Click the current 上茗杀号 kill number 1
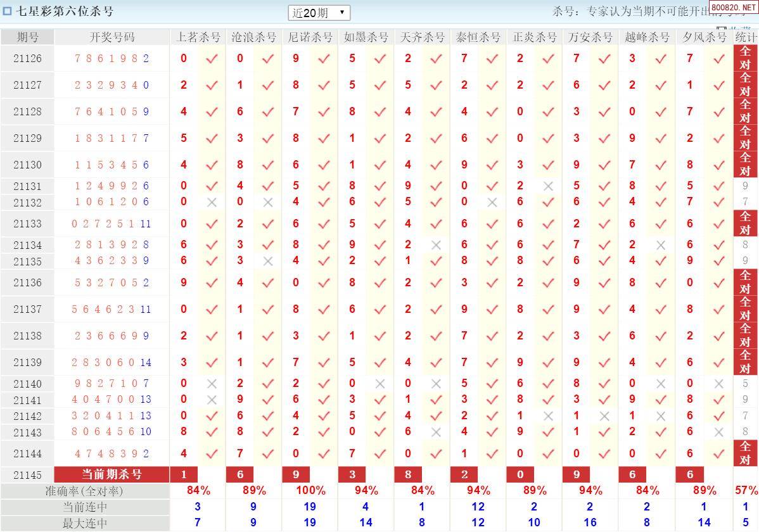 tap(184, 474)
